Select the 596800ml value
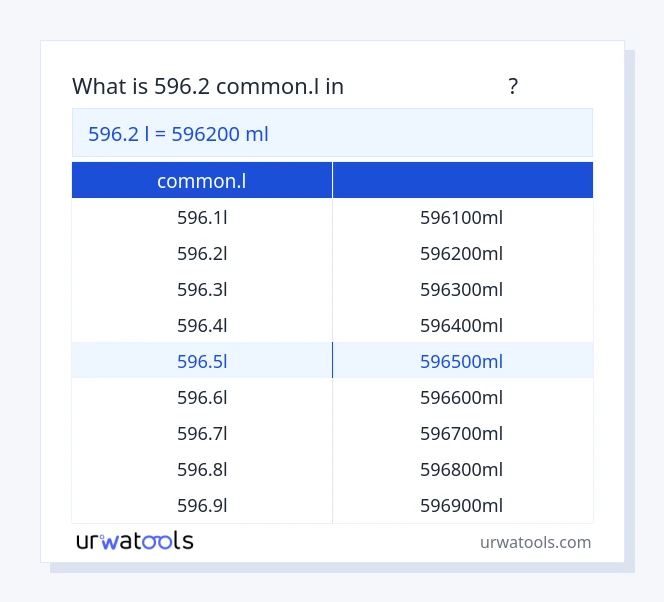 [x=462, y=469]
